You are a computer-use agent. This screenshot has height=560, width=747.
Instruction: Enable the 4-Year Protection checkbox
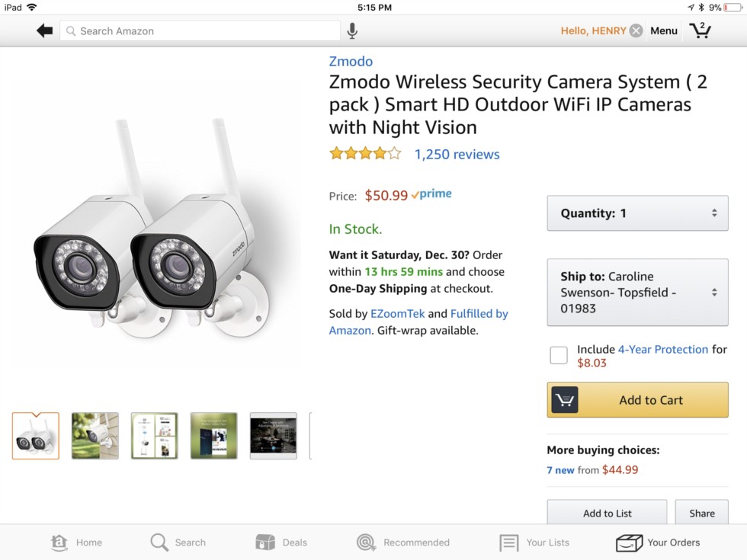pos(559,355)
